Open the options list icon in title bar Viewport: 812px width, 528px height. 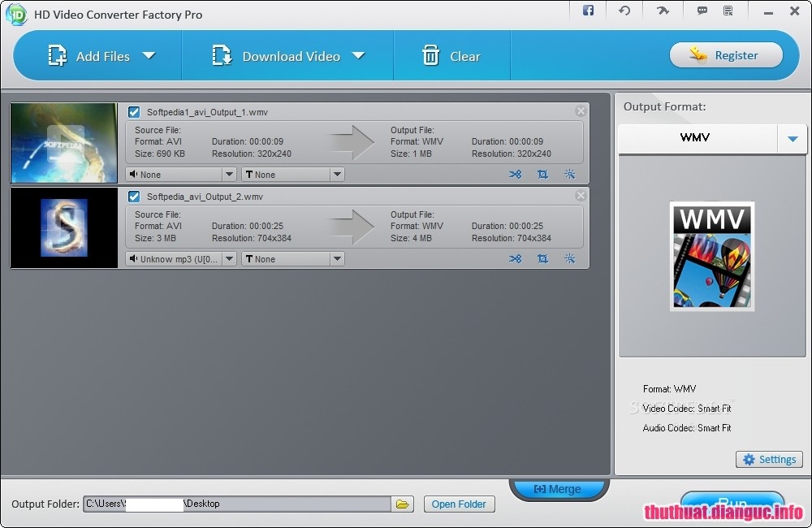point(728,11)
